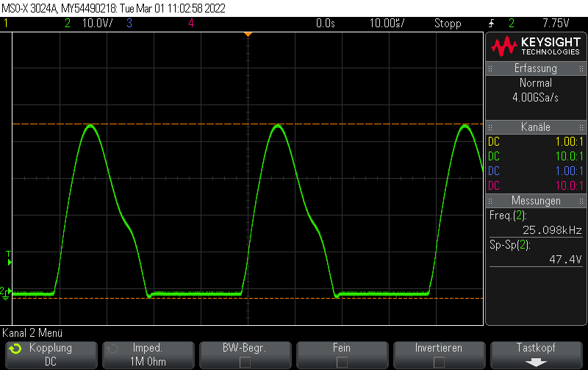Click the Stopp run status indicator
This screenshot has width=588, height=370.
[x=448, y=24]
